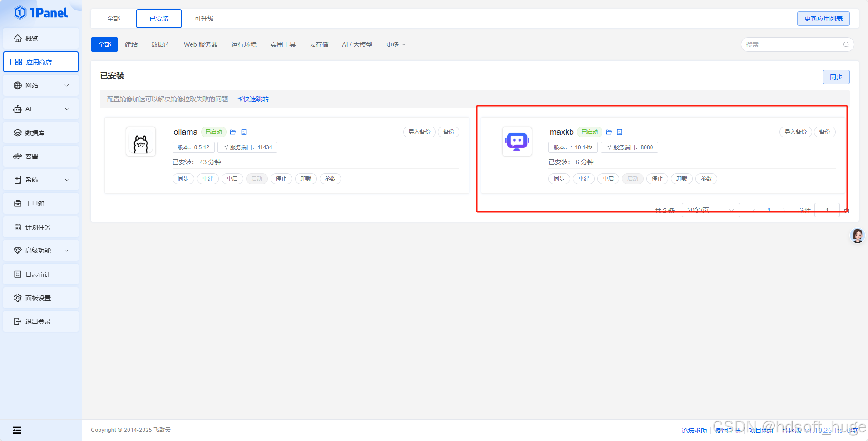
Task: Click the 更新应用列表 button
Action: (x=823, y=19)
